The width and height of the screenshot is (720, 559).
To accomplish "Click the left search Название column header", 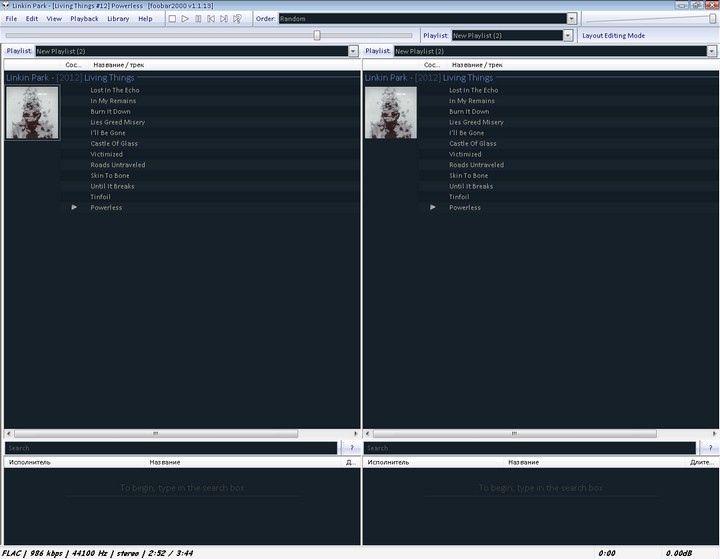I will 165,462.
